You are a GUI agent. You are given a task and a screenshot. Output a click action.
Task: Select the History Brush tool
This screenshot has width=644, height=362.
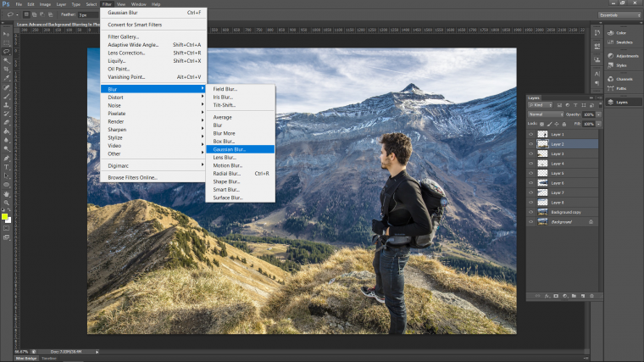coord(6,114)
